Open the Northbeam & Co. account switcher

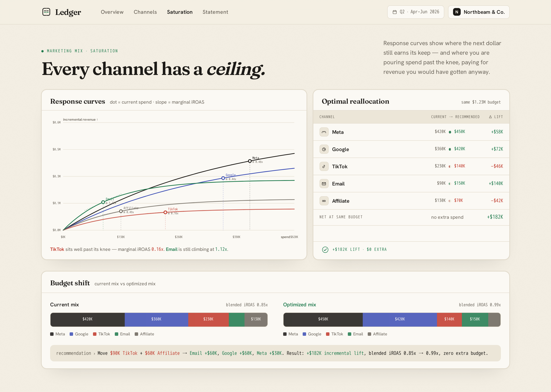(478, 12)
